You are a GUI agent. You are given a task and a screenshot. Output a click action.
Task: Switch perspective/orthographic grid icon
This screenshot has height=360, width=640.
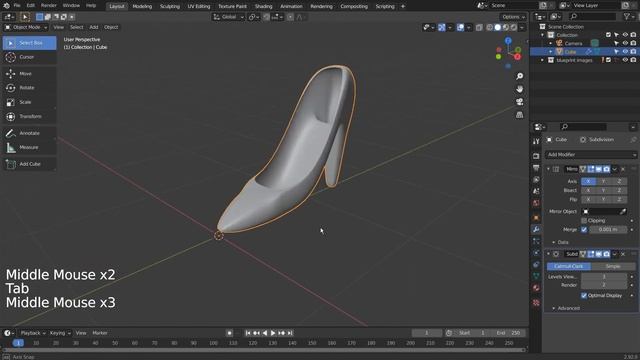coord(520,115)
